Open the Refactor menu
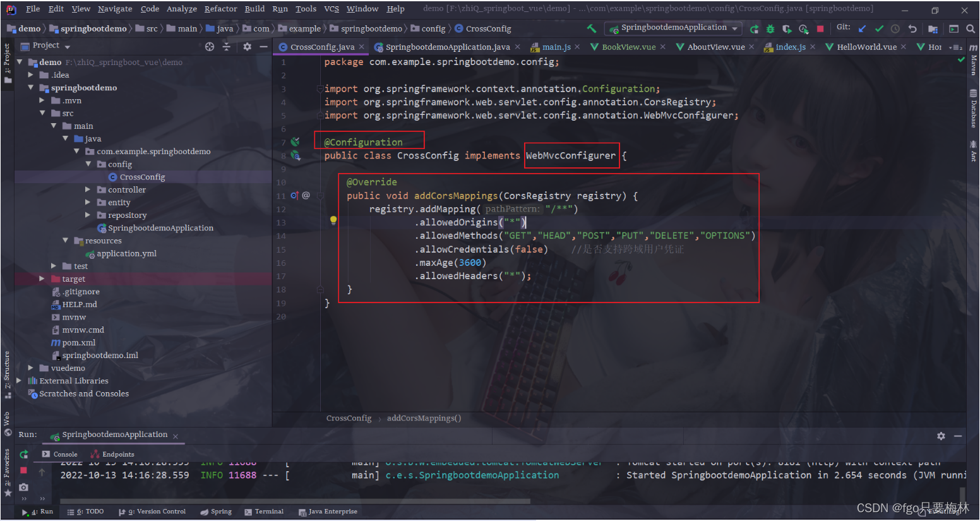This screenshot has width=980, height=521. click(220, 9)
